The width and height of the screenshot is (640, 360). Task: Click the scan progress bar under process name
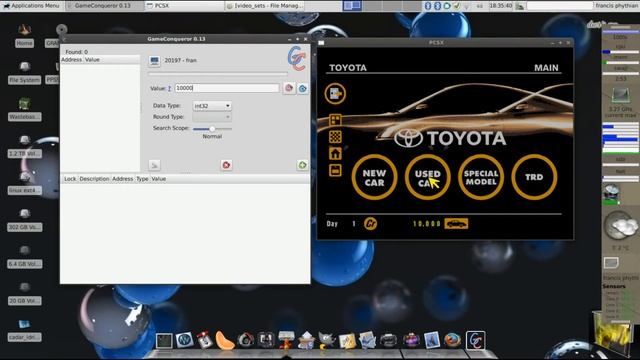(x=218, y=74)
